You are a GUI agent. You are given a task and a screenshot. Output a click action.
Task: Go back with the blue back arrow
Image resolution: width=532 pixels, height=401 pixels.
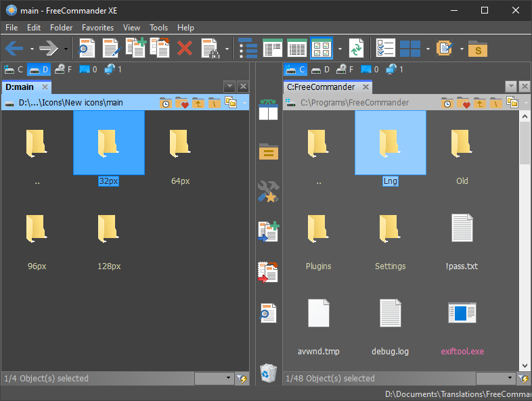click(x=14, y=49)
